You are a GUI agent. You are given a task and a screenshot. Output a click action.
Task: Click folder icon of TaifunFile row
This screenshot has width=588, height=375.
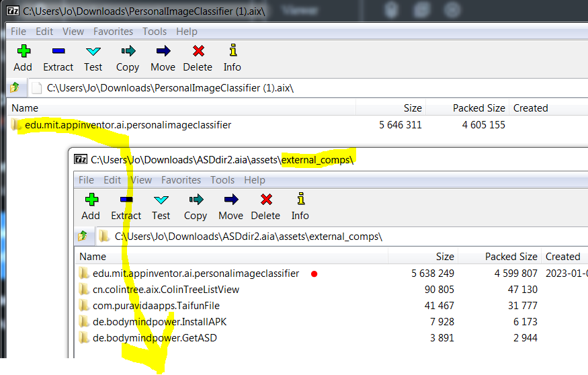[83, 306]
